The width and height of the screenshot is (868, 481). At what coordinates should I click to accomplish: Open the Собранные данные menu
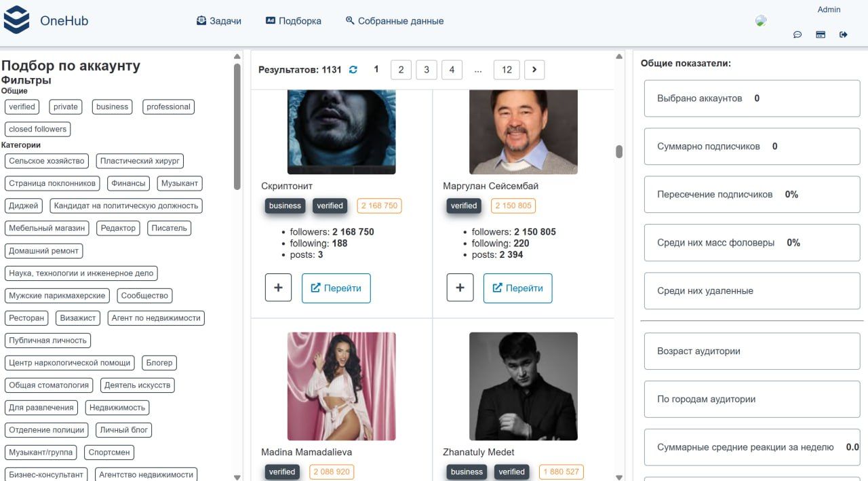(395, 21)
